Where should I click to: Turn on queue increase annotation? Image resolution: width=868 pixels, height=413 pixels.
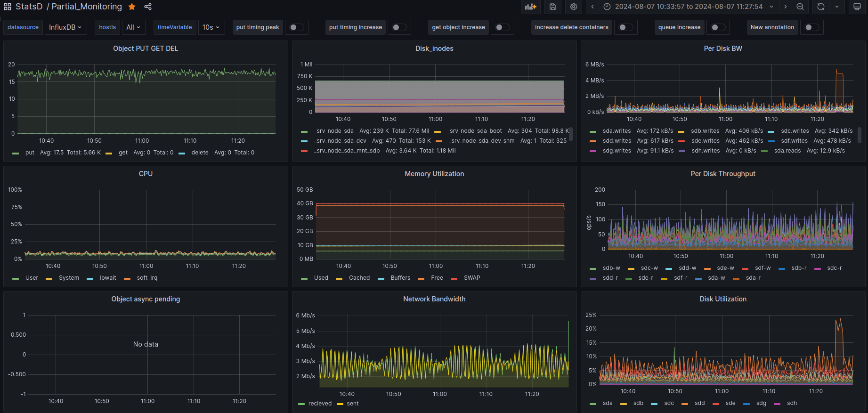(718, 27)
